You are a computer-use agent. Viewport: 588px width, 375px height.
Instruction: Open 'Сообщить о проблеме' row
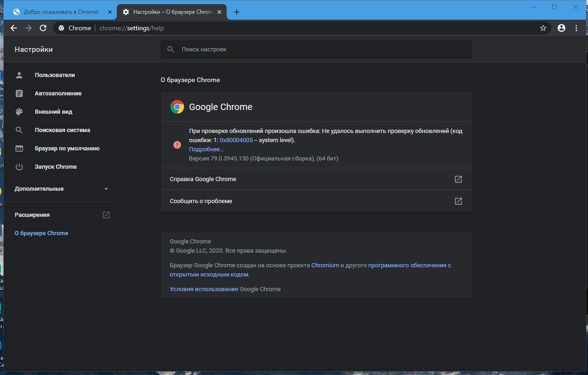[x=316, y=201]
